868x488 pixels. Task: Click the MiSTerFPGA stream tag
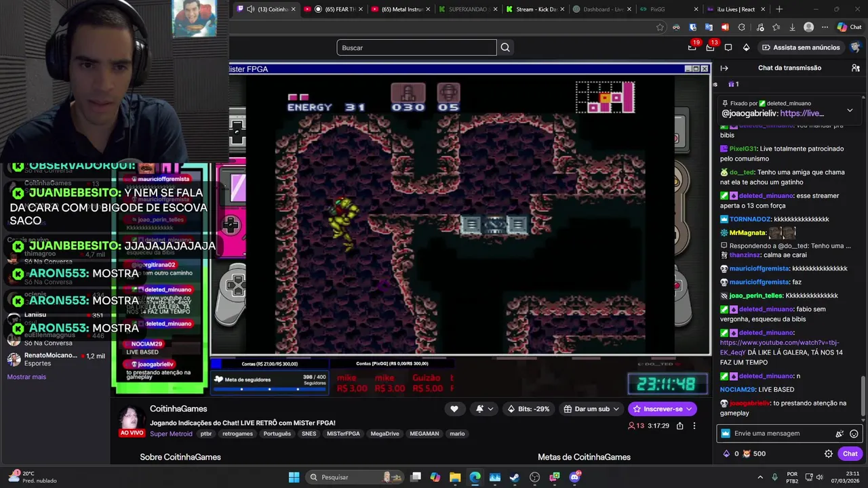pyautogui.click(x=343, y=434)
